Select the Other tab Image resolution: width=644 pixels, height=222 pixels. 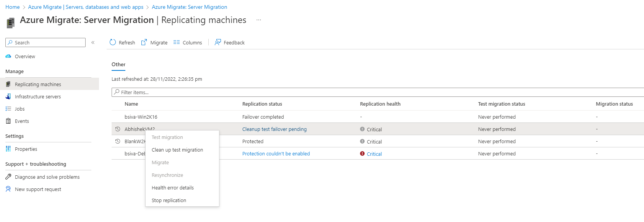[x=118, y=65]
